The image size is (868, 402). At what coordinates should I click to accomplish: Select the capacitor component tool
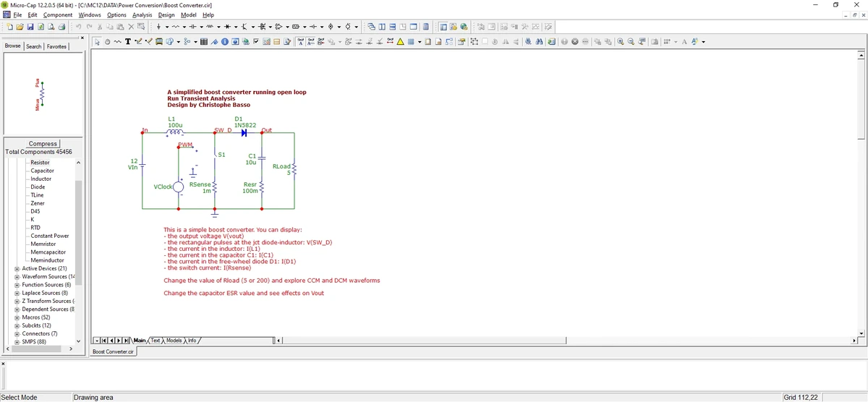[192, 27]
